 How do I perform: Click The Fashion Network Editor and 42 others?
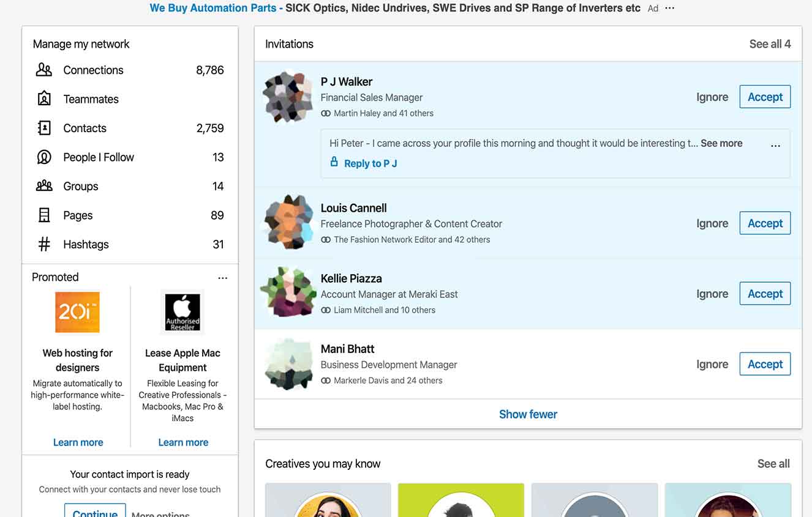[412, 240]
